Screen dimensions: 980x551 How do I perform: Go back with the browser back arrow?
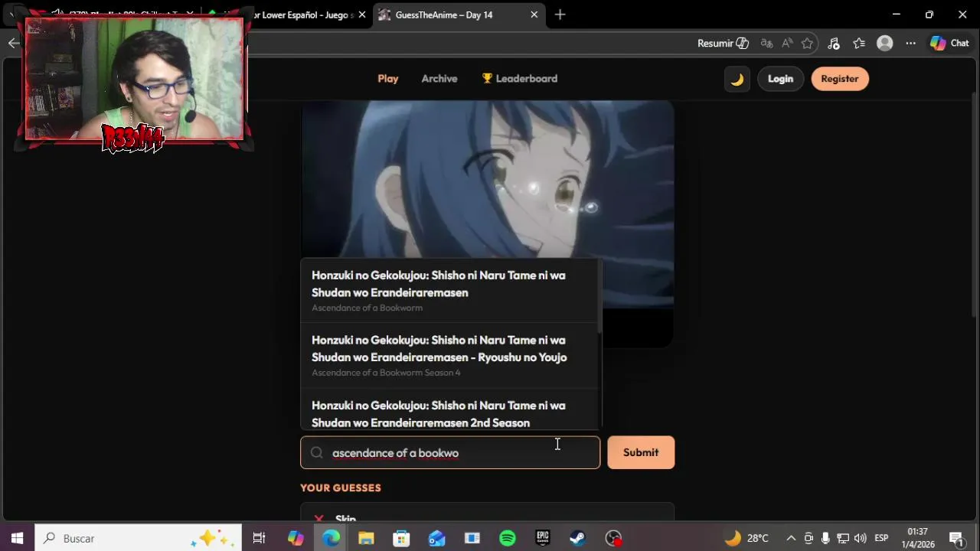pos(13,44)
